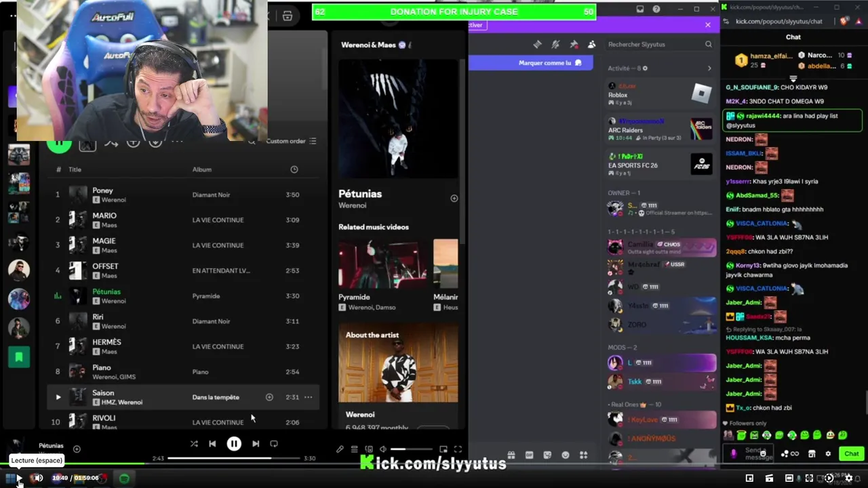
Task: Open the Spotify icon in the taskbar
Action: (x=125, y=479)
